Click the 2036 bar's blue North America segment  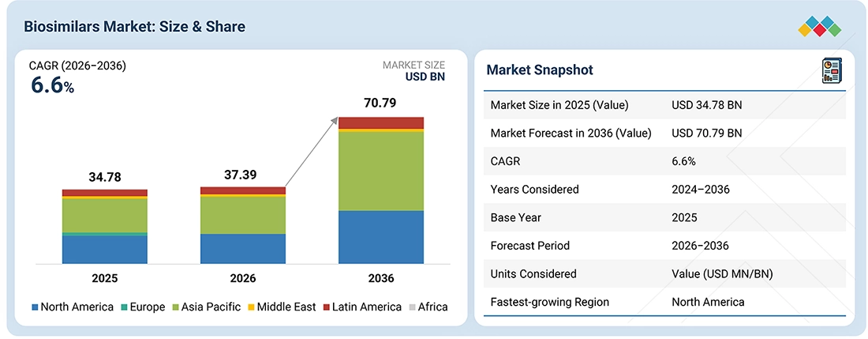coord(381,237)
